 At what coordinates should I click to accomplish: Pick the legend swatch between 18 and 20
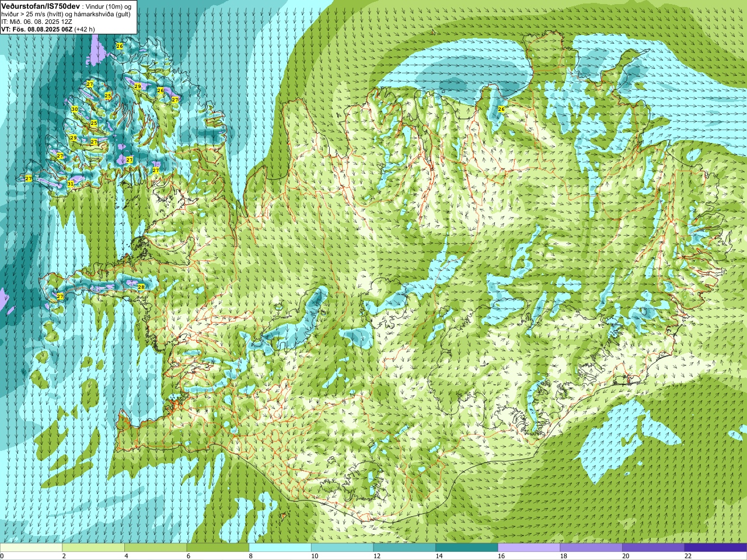(x=591, y=548)
